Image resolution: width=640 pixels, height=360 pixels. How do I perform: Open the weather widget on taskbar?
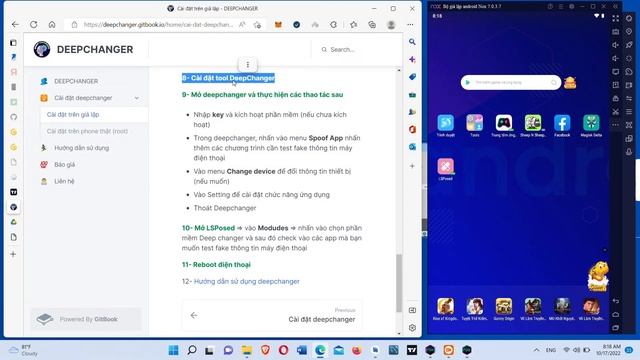click(24, 350)
